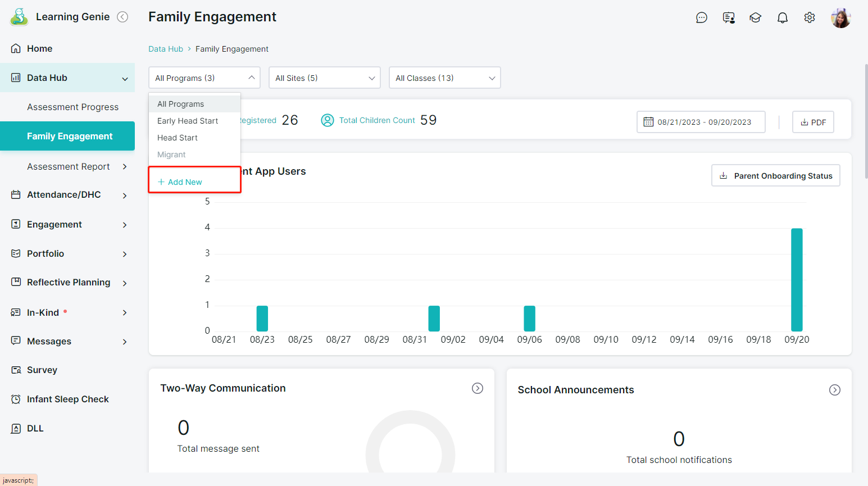Open the All Classes dropdown
This screenshot has width=868, height=486.
[x=444, y=78]
